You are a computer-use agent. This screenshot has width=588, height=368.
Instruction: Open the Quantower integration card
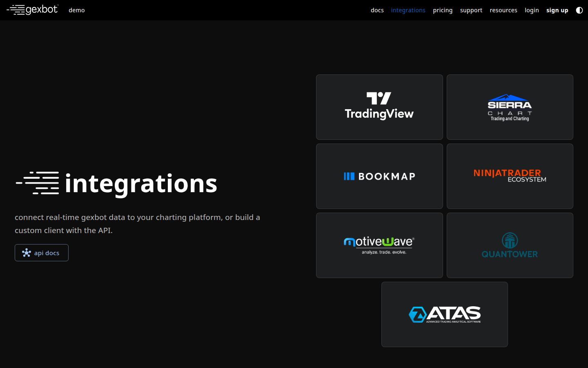coord(510,245)
